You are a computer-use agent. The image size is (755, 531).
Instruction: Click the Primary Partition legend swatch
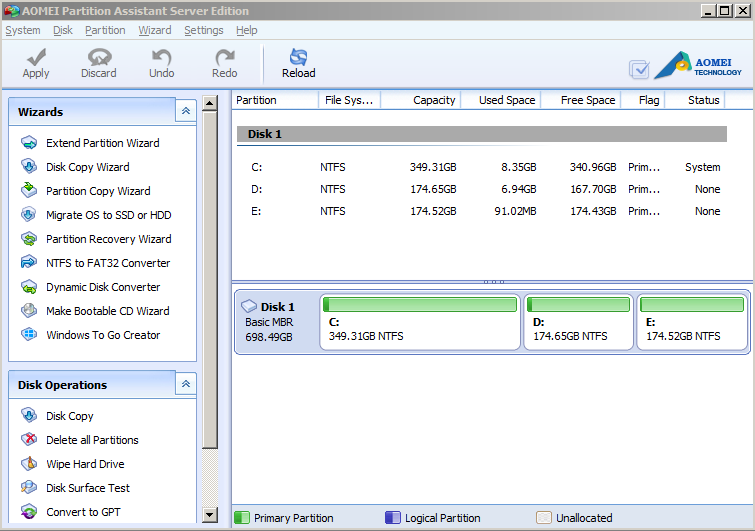pos(242,518)
